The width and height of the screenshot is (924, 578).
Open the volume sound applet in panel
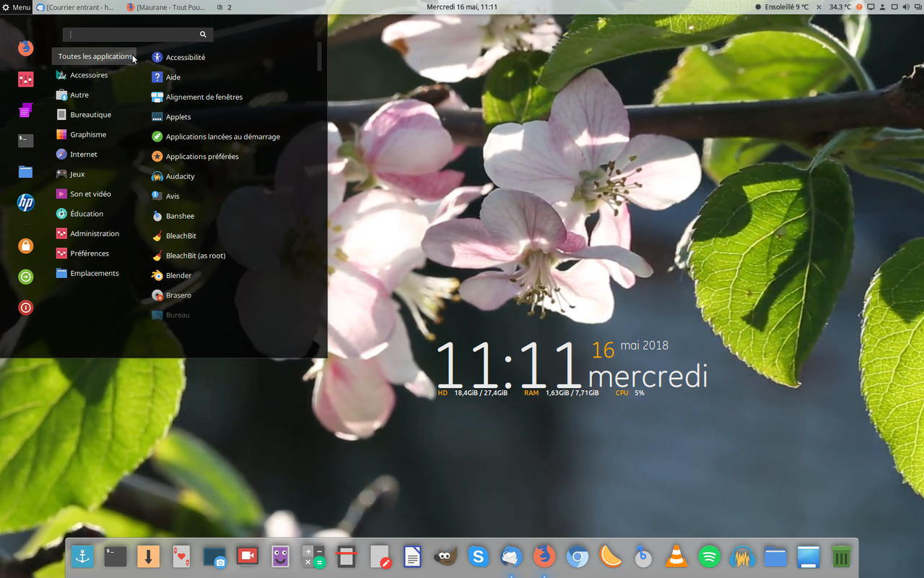coord(907,7)
